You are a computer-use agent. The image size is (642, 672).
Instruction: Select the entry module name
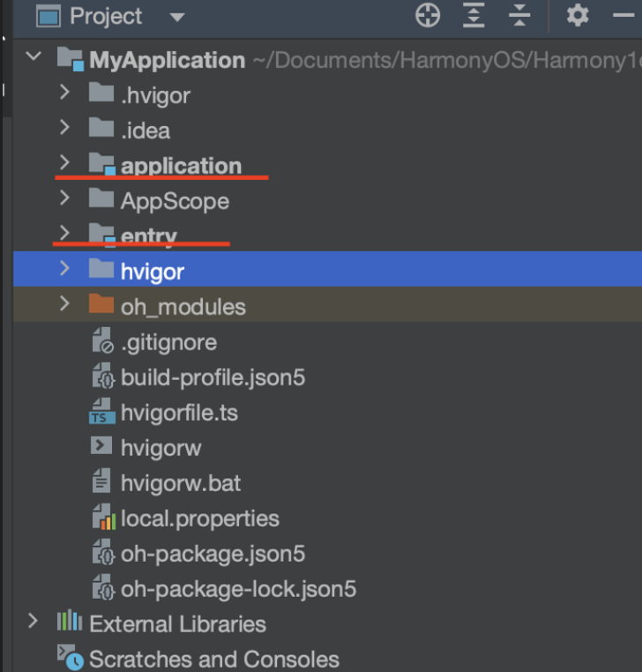pos(149,236)
